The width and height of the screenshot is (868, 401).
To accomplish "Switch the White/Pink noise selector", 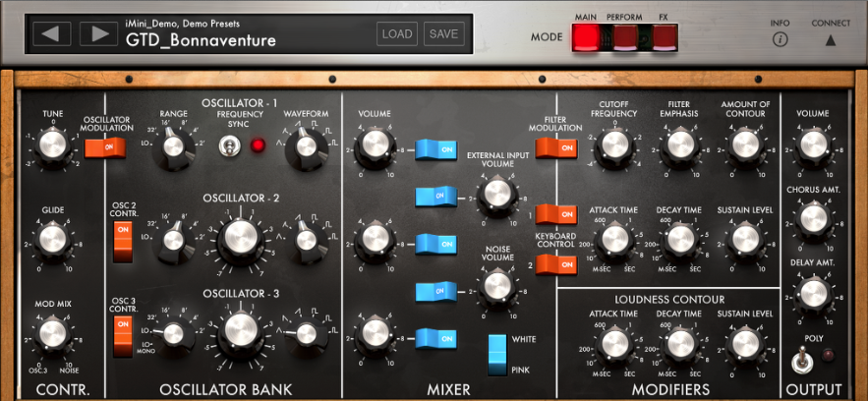I will pyautogui.click(x=497, y=355).
